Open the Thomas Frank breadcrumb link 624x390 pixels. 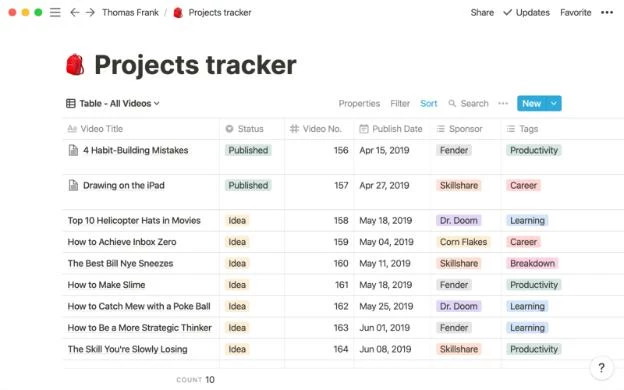tap(130, 13)
